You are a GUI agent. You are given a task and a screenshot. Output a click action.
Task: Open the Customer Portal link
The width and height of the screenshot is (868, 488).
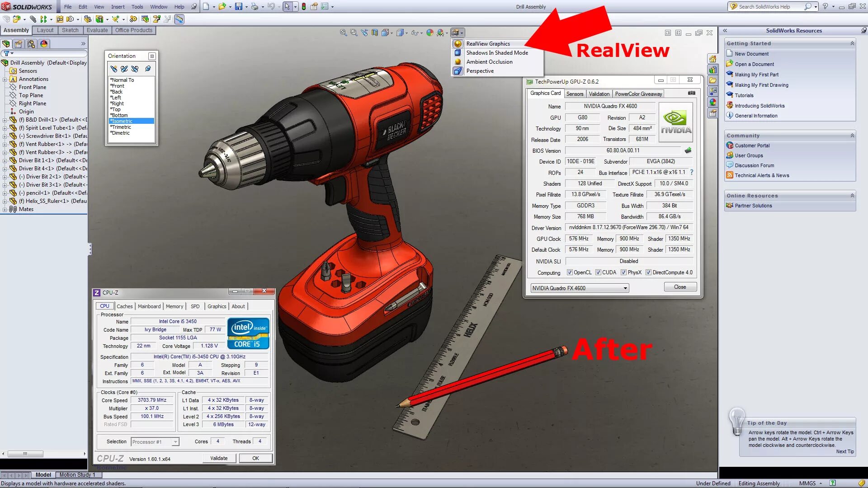pos(752,145)
